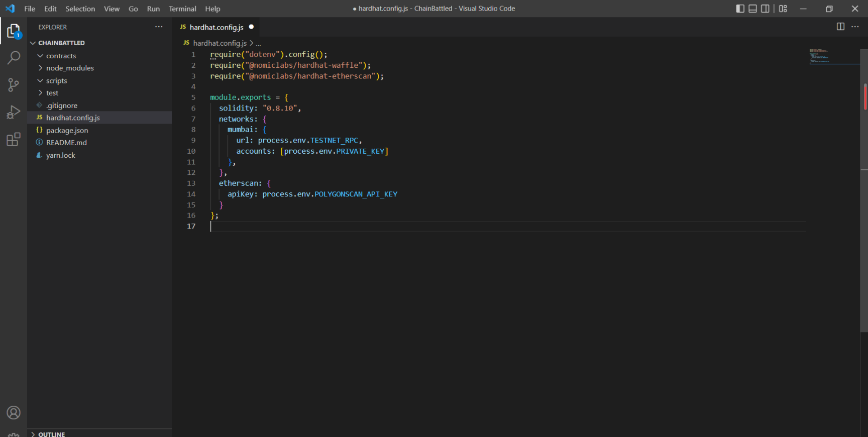
Task: Click the minimap code preview
Action: point(819,56)
